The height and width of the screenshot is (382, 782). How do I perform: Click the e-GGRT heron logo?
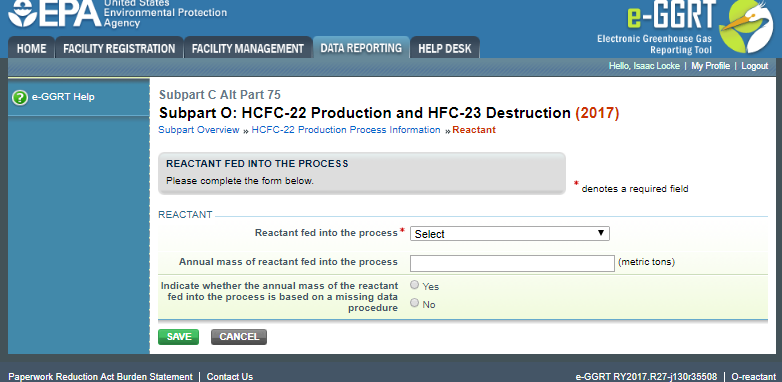(746, 26)
